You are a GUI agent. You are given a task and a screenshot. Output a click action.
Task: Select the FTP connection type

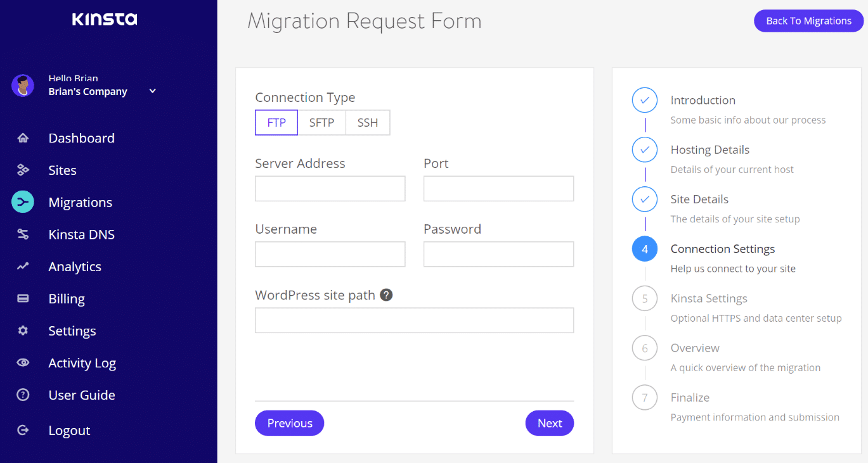click(x=276, y=123)
